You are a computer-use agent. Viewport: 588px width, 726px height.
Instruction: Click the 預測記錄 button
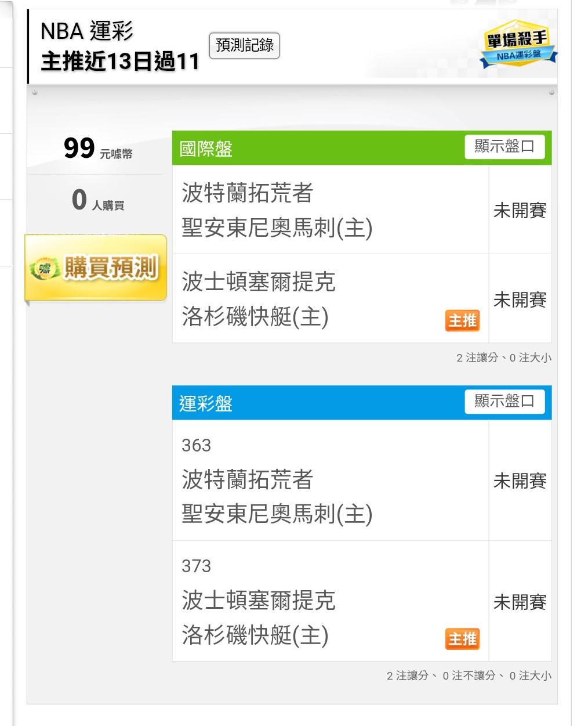coord(244,46)
